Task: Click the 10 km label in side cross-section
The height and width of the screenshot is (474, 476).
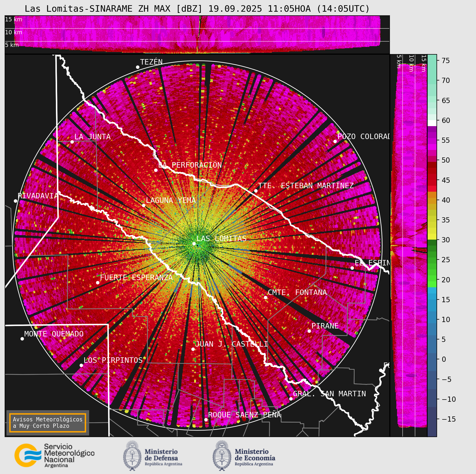Action: click(x=411, y=63)
